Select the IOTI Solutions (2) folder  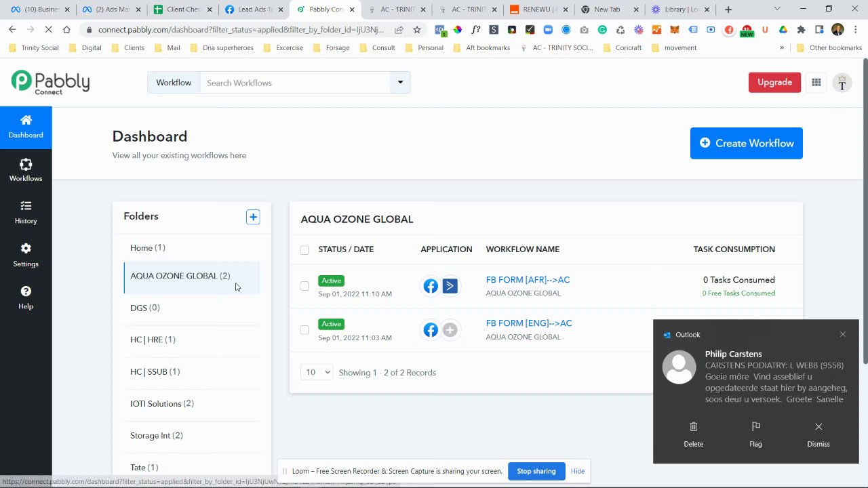[192, 404]
